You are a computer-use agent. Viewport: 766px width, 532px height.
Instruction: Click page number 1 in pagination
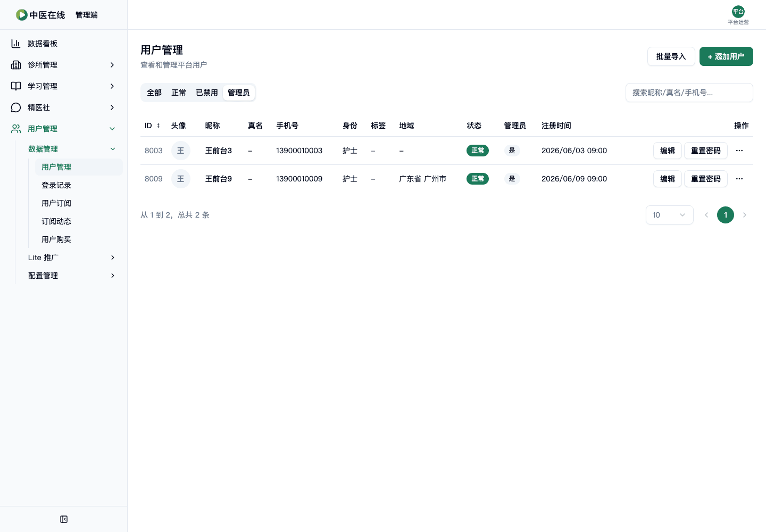coord(726,215)
